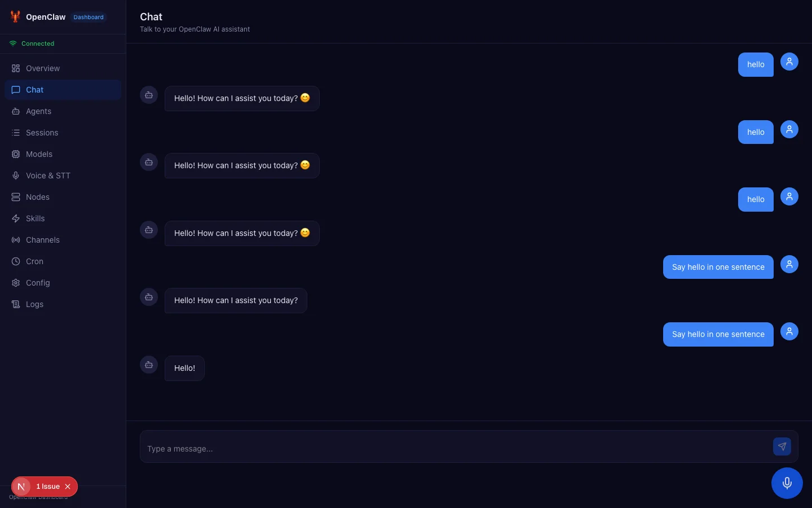Click the Sessions list icon
This screenshot has height=508, width=812.
pyautogui.click(x=16, y=133)
